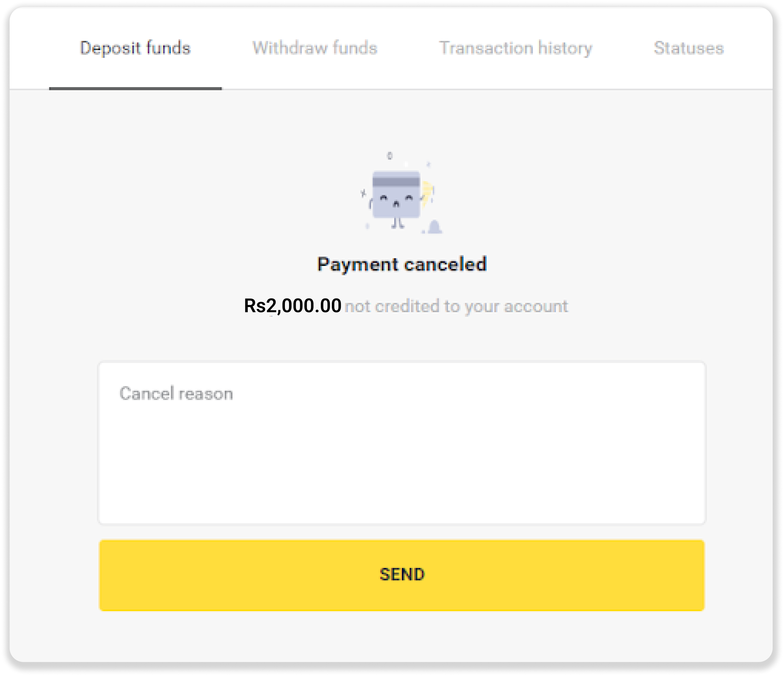Click the 'not credited to your account' text
Image resolution: width=784 pixels, height=676 pixels.
[x=456, y=306]
